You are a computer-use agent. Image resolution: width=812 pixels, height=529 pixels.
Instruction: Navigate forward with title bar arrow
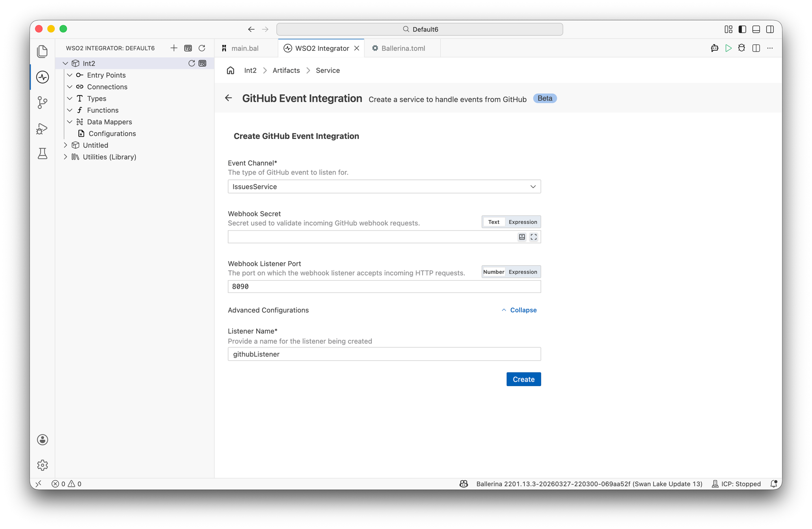tap(265, 29)
